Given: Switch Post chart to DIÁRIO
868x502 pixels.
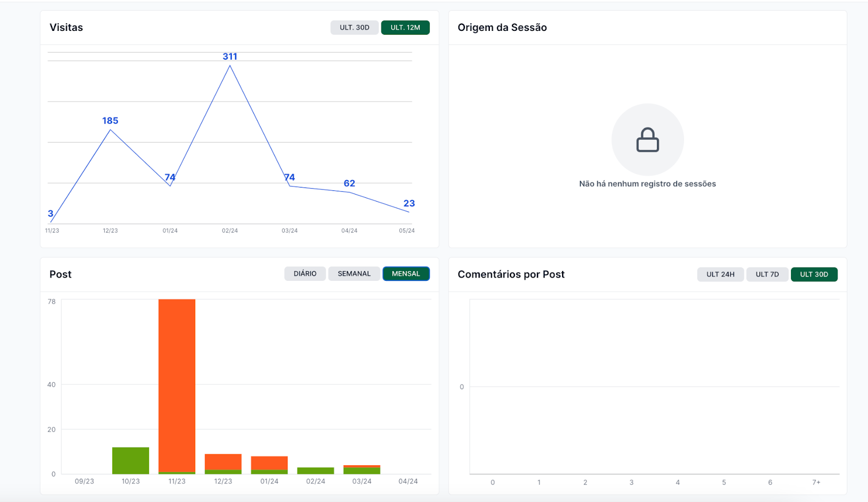Looking at the screenshot, I should click(x=305, y=274).
